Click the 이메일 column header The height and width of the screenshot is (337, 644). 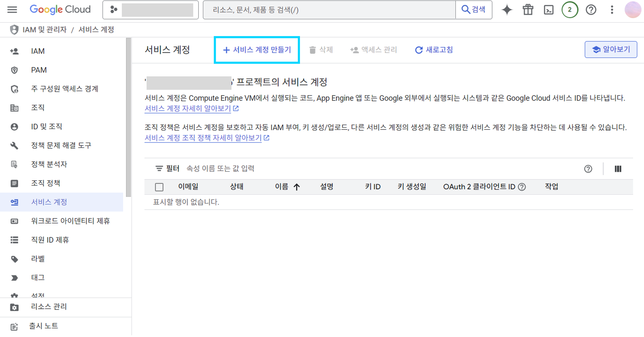point(188,187)
